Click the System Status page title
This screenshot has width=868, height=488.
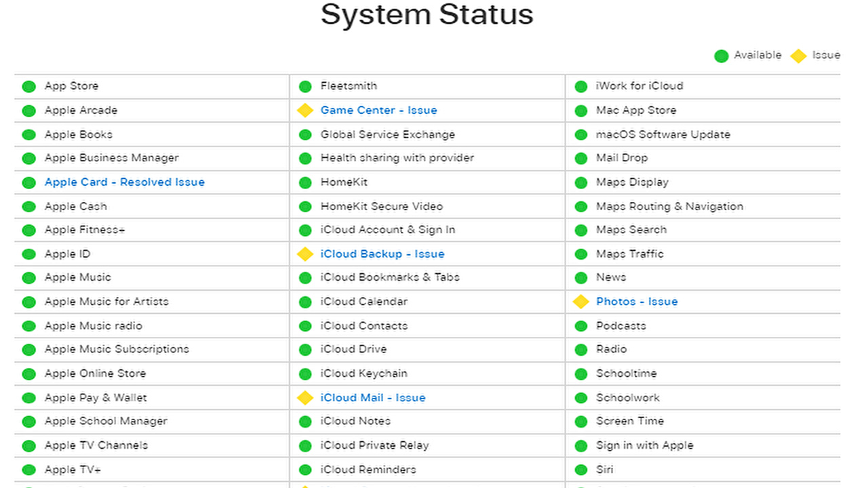click(x=427, y=15)
